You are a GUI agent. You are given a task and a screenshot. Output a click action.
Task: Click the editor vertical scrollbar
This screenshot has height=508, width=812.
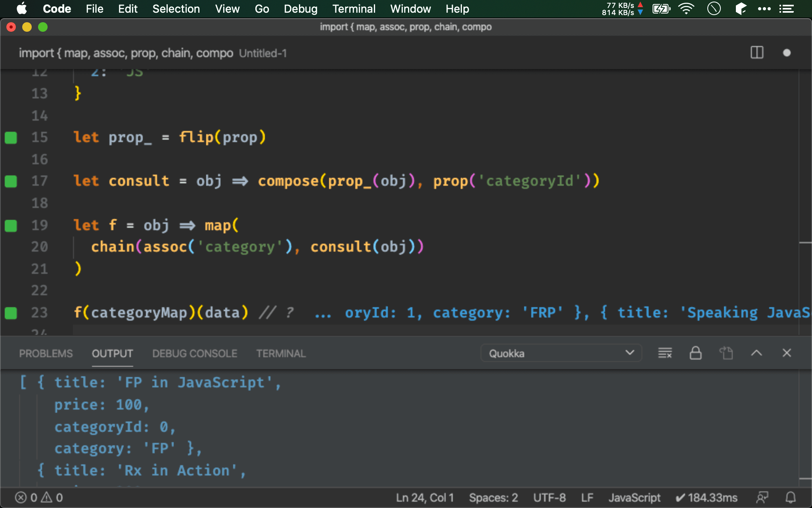click(x=805, y=202)
